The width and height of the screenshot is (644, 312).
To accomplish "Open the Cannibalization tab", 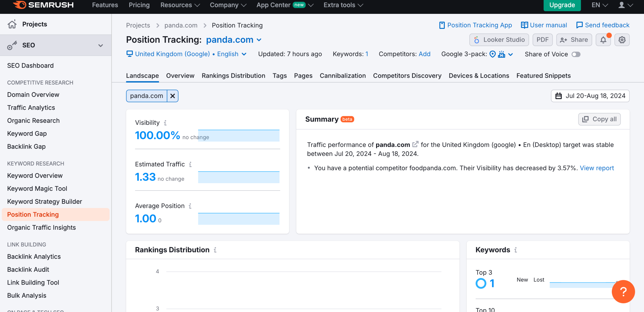I will click(x=343, y=76).
